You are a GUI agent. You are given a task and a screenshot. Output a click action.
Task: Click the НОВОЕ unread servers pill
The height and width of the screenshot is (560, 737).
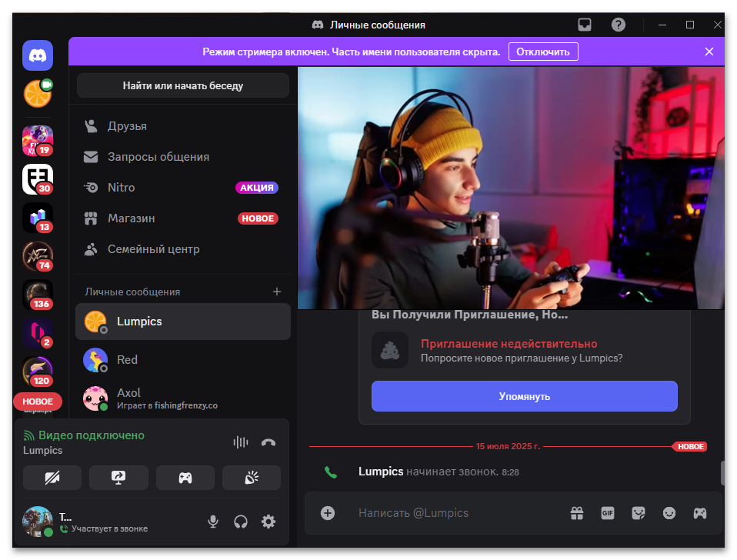pos(38,402)
